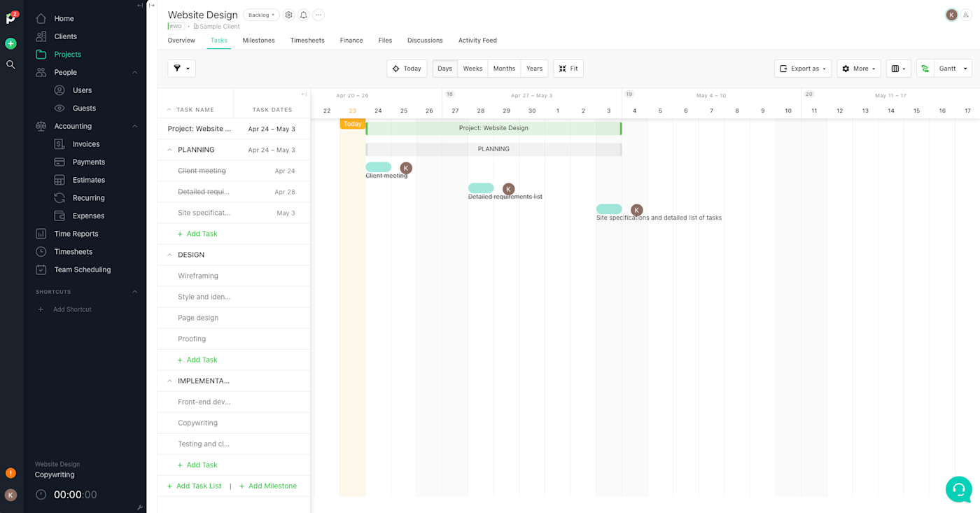
Task: Click Add Milestone link
Action: [268, 486]
